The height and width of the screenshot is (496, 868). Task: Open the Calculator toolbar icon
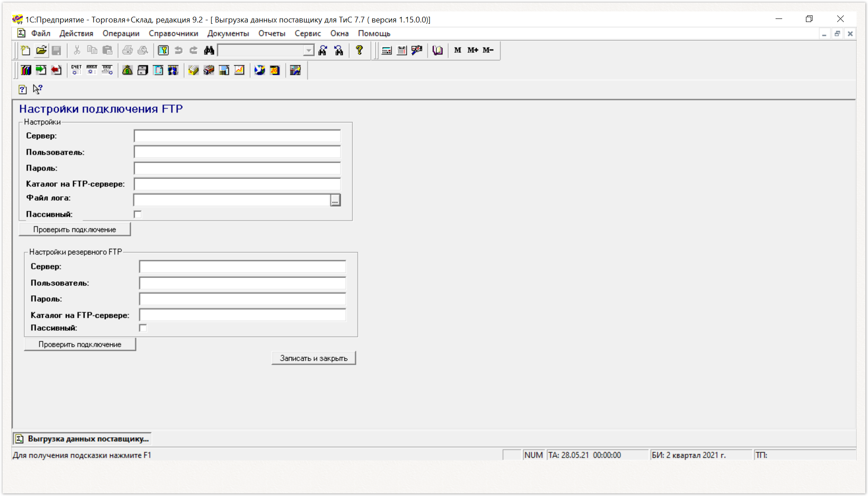point(387,50)
